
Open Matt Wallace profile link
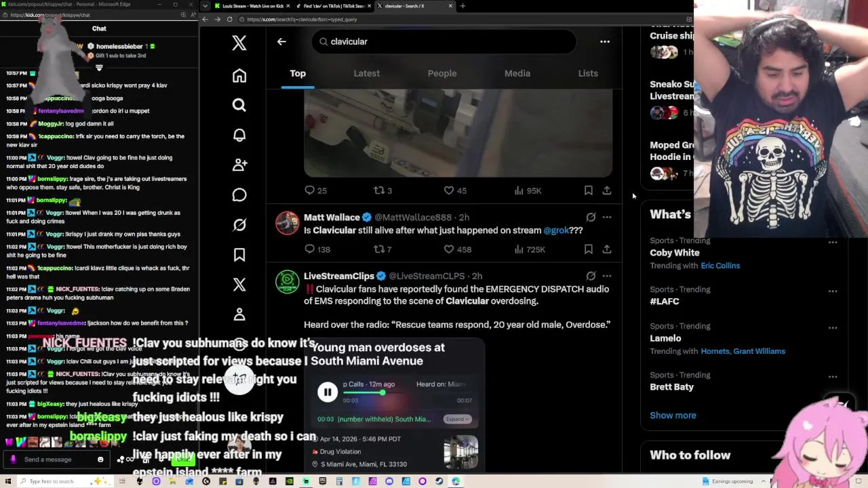[x=332, y=217]
